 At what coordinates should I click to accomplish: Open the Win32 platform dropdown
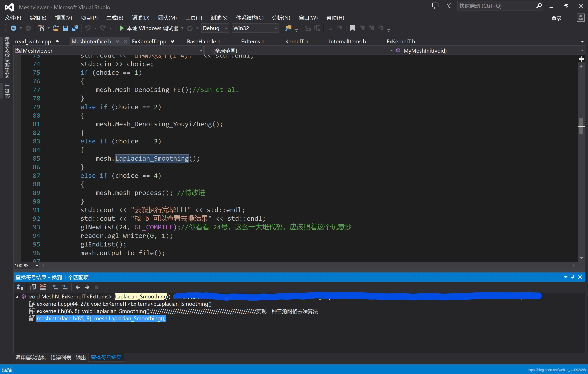pos(255,28)
